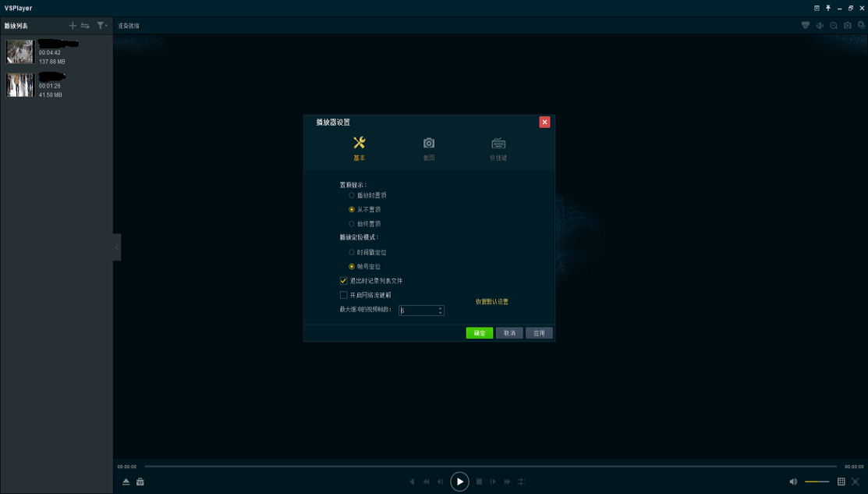Increase max buffered frames with up stepper
Viewport: 868px width, 494px height.
[441, 307]
